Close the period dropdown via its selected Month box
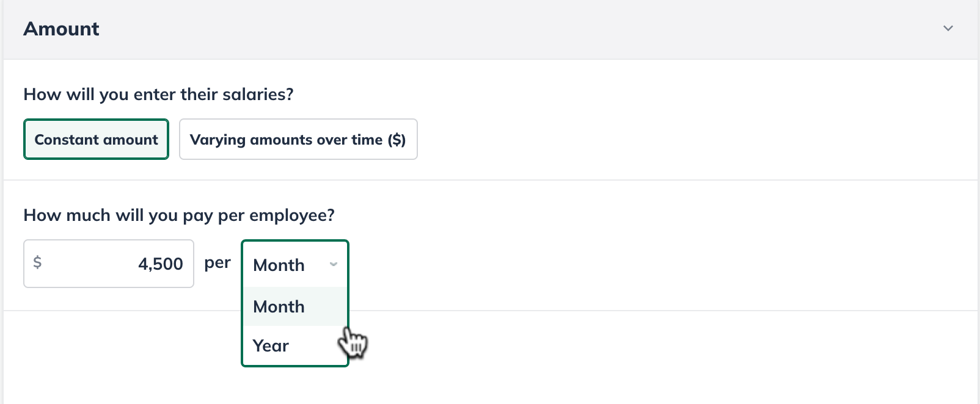Viewport: 980px width, 404px height. click(x=295, y=265)
